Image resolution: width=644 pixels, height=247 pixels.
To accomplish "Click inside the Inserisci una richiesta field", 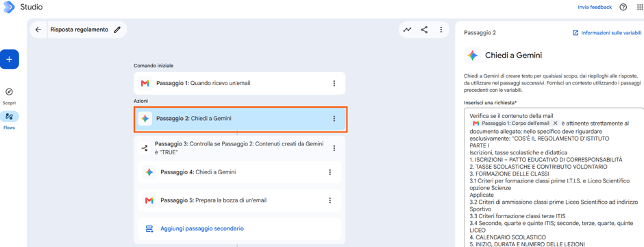I will 554,178.
